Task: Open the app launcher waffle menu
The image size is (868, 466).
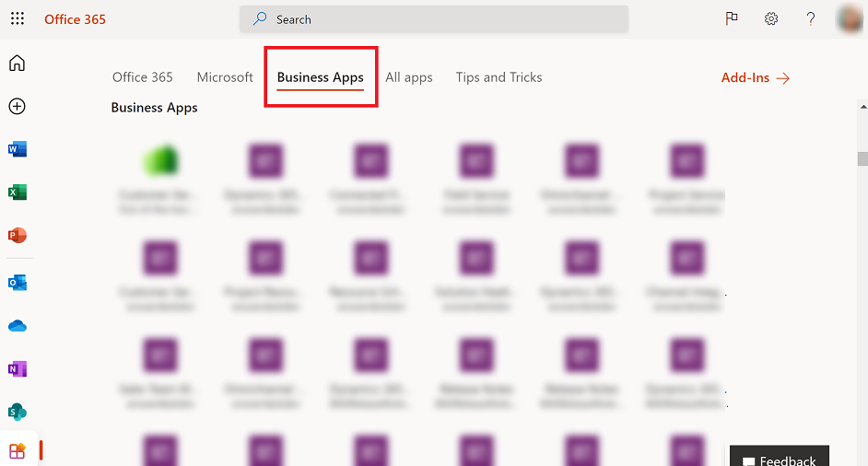Action: point(18,18)
